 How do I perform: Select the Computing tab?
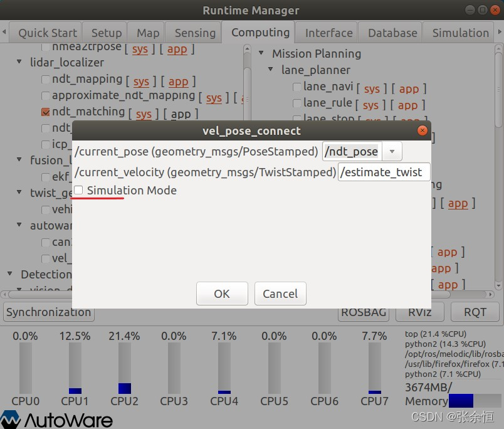click(258, 32)
